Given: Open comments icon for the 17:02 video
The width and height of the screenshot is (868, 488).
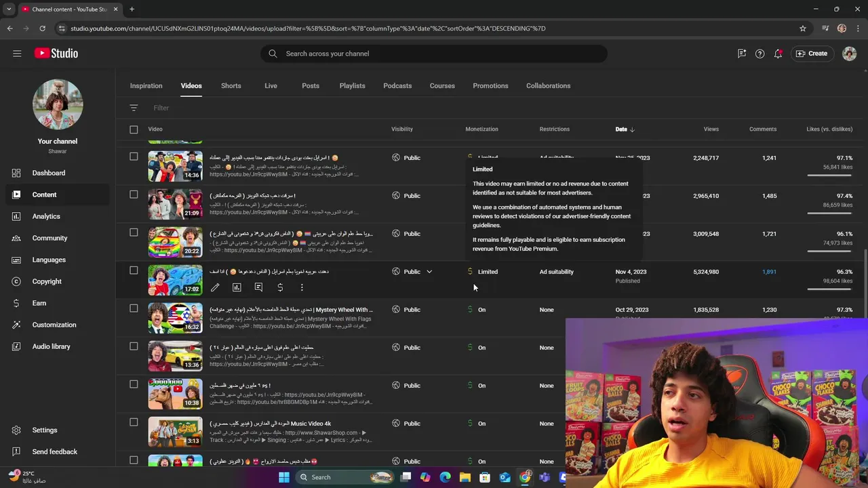Looking at the screenshot, I should [258, 287].
